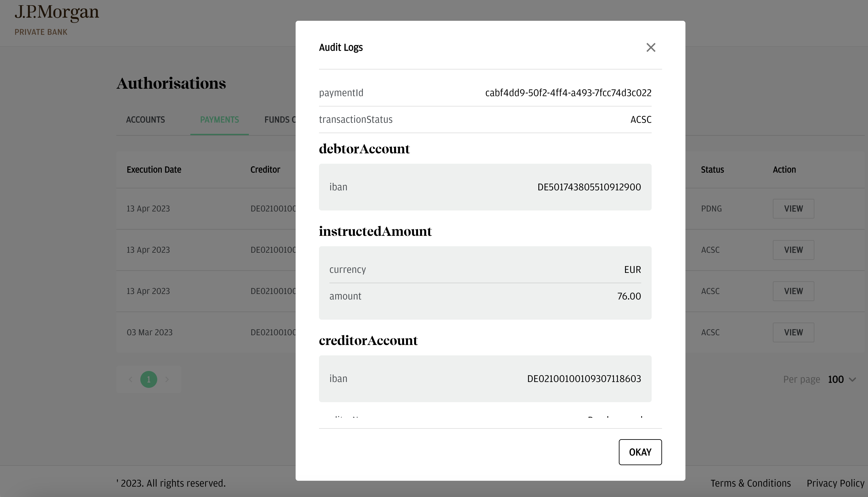Viewport: 868px width, 497px height.
Task: Open Terms & Conditions link
Action: point(751,483)
